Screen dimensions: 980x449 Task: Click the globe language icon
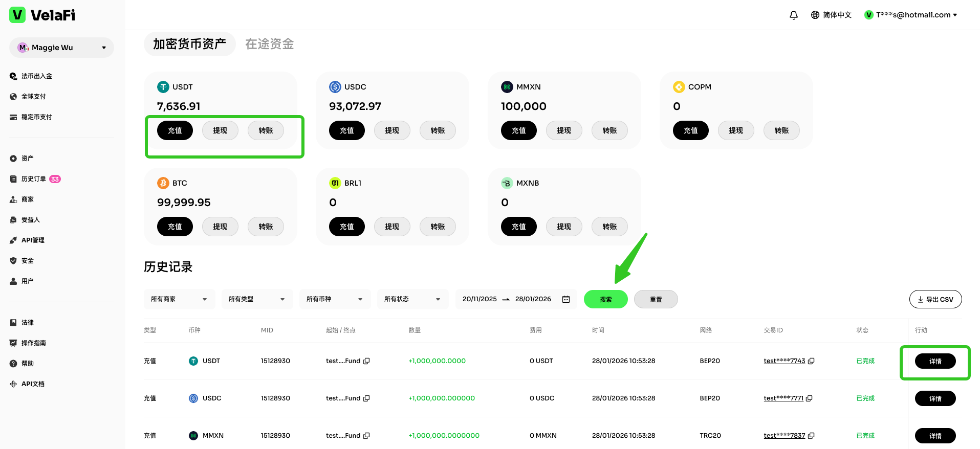(815, 15)
